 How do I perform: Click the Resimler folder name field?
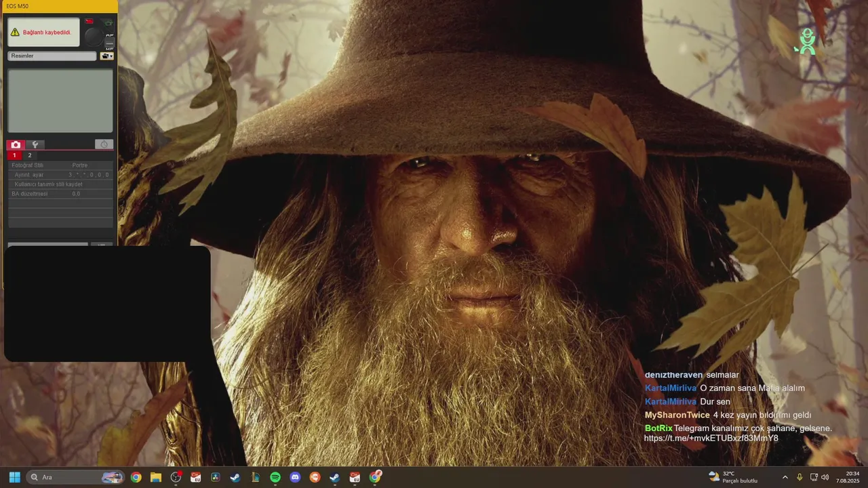pyautogui.click(x=52, y=56)
